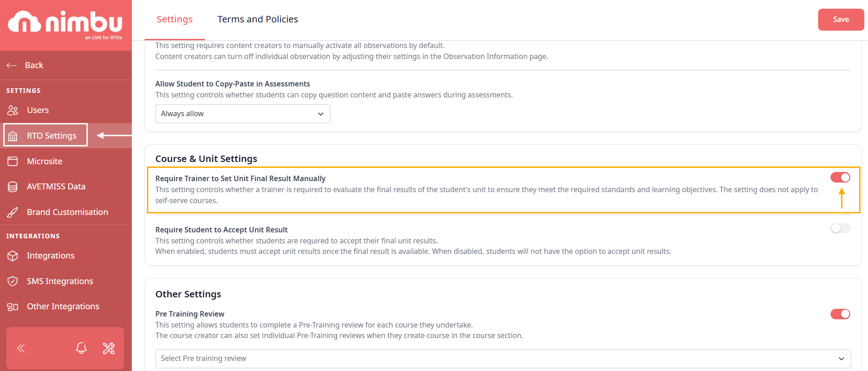Select the Settings tab

pyautogui.click(x=174, y=19)
